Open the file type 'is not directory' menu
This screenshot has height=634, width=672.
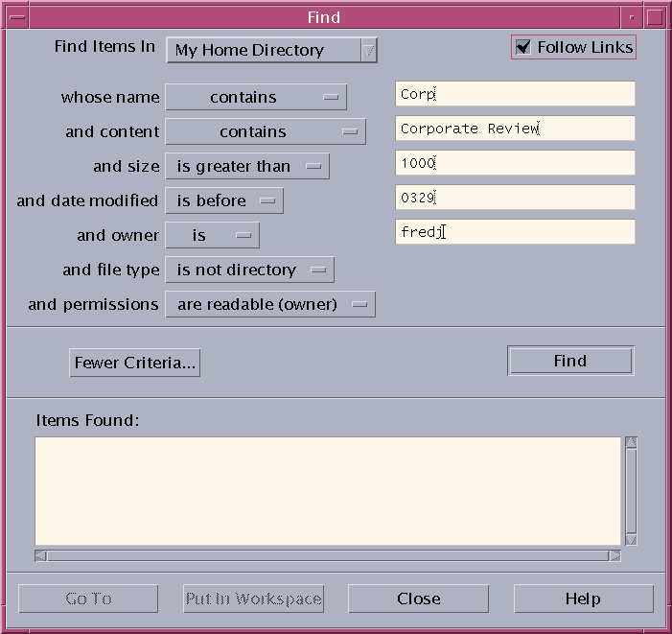click(248, 270)
